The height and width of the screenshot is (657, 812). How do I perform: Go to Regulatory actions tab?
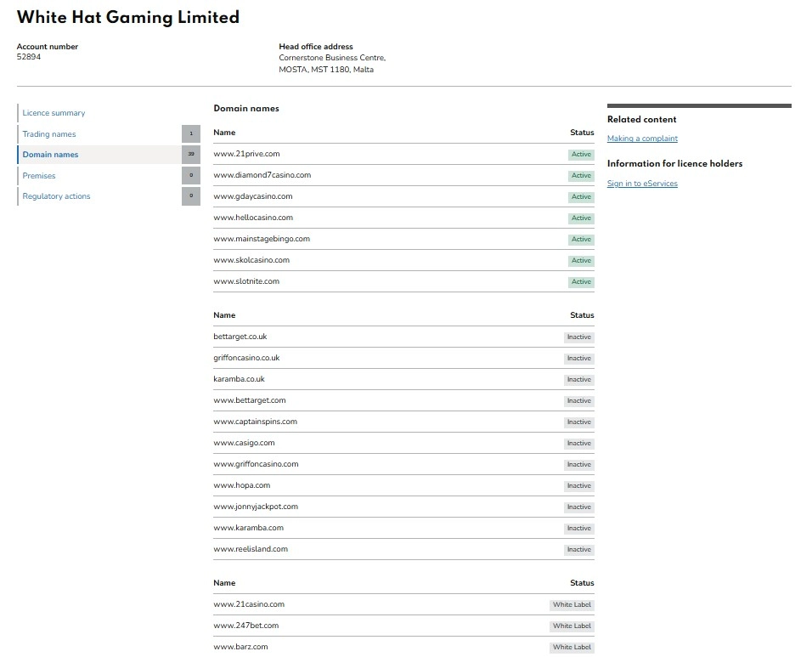click(56, 195)
